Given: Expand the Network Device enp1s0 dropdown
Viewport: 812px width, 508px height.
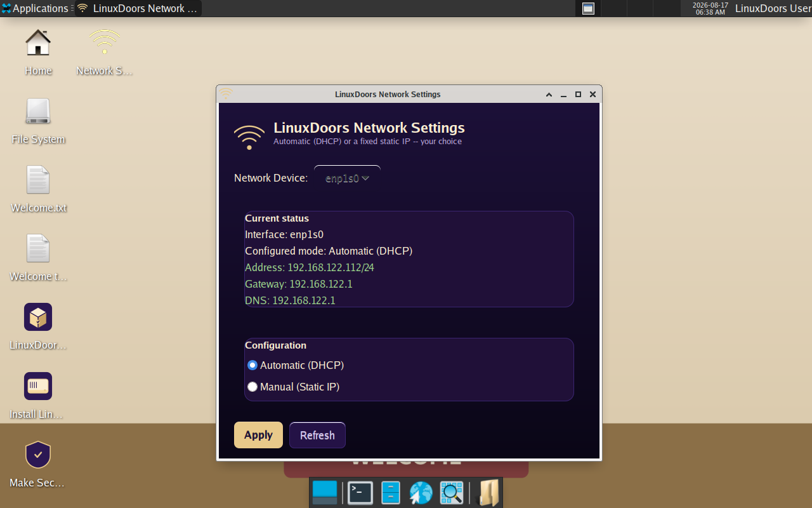Looking at the screenshot, I should click(347, 178).
